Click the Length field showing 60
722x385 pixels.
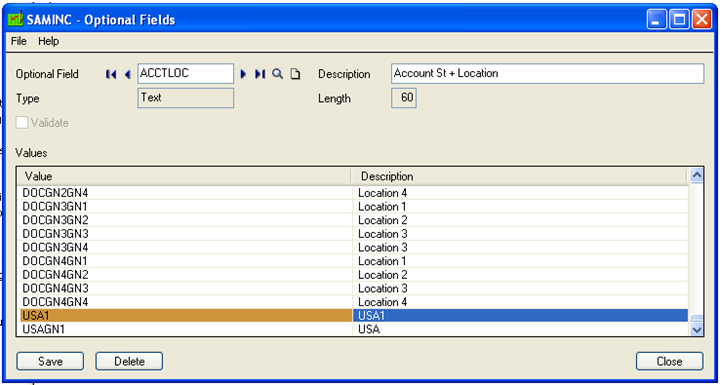pyautogui.click(x=404, y=98)
